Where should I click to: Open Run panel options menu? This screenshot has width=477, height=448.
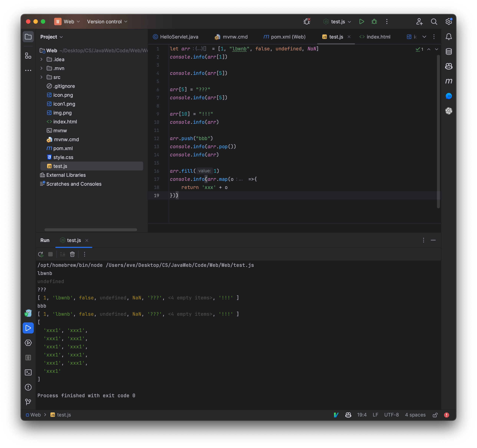[423, 240]
